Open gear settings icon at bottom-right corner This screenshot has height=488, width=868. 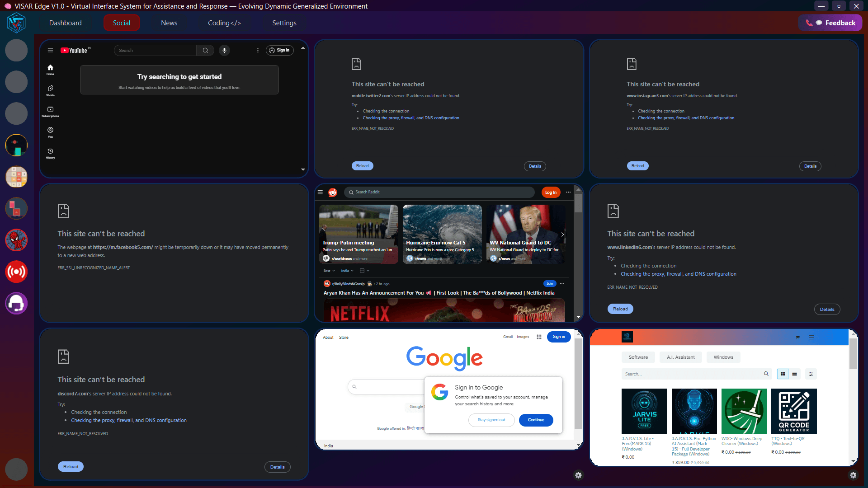[x=853, y=475]
